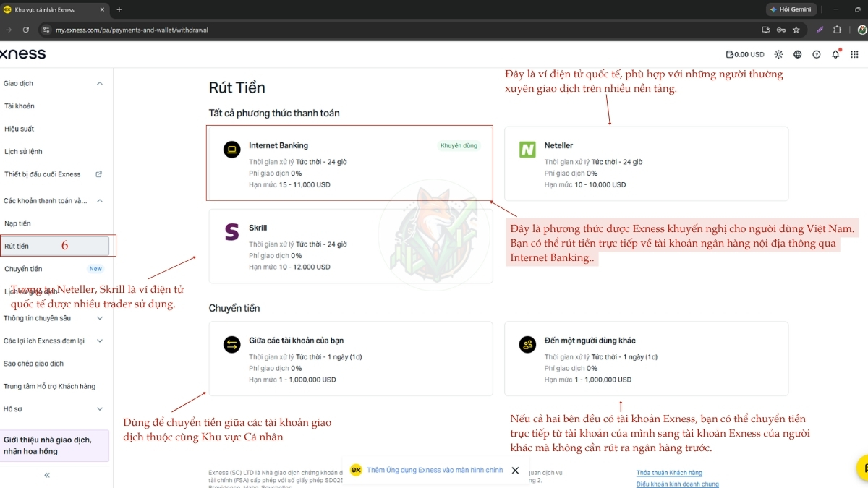This screenshot has width=868, height=488.
Task: Open Sao chép giao dịch in the sidebar
Action: point(33,364)
